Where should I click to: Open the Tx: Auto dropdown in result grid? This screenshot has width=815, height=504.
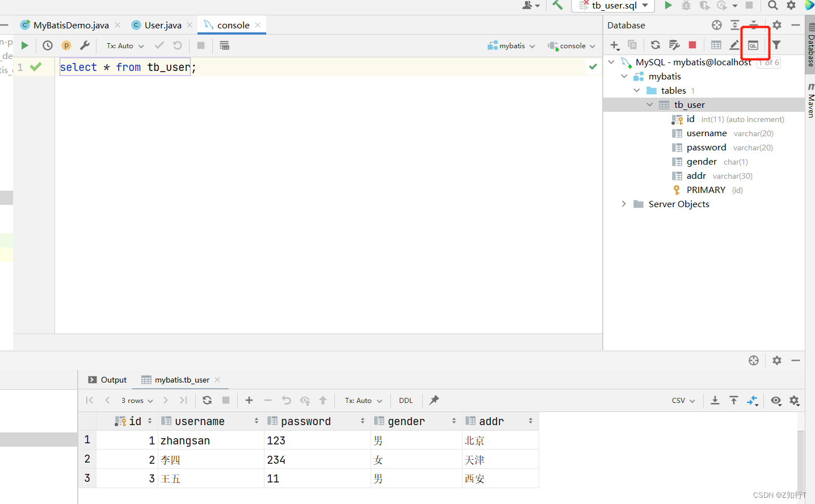point(364,400)
